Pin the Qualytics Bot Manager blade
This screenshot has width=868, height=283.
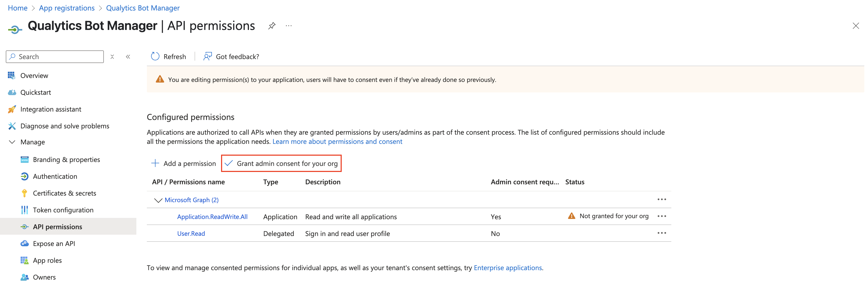coord(272,26)
